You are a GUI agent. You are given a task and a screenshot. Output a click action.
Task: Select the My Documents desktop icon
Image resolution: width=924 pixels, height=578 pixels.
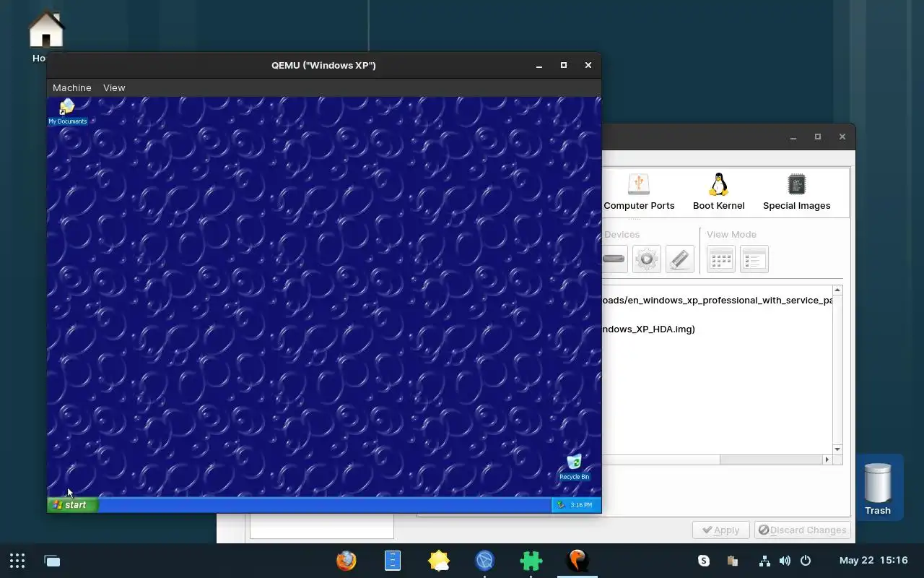point(67,112)
